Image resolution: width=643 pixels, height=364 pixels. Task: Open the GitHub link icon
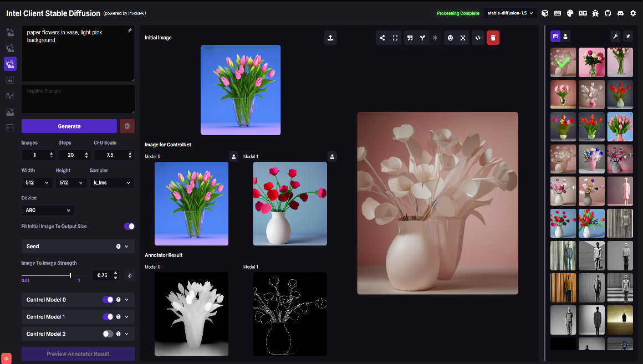[x=608, y=13]
